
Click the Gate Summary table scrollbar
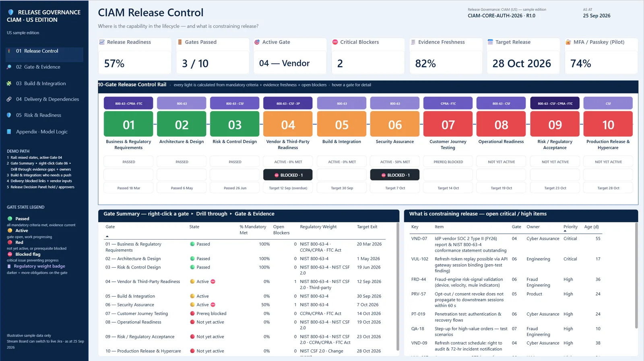(398, 286)
